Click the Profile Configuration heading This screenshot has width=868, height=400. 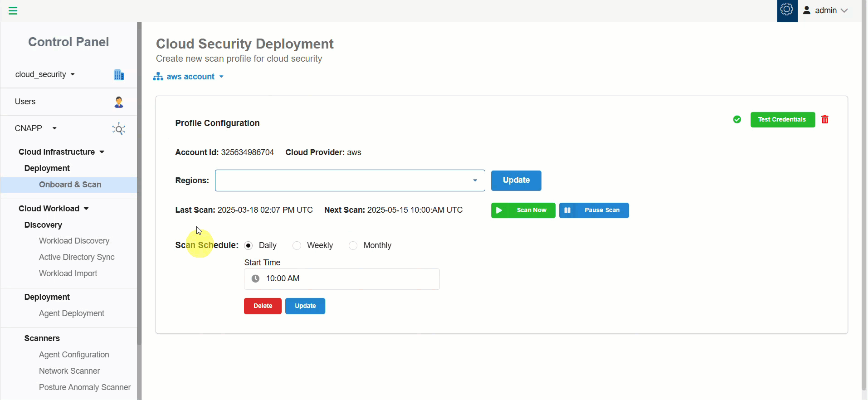coord(217,123)
